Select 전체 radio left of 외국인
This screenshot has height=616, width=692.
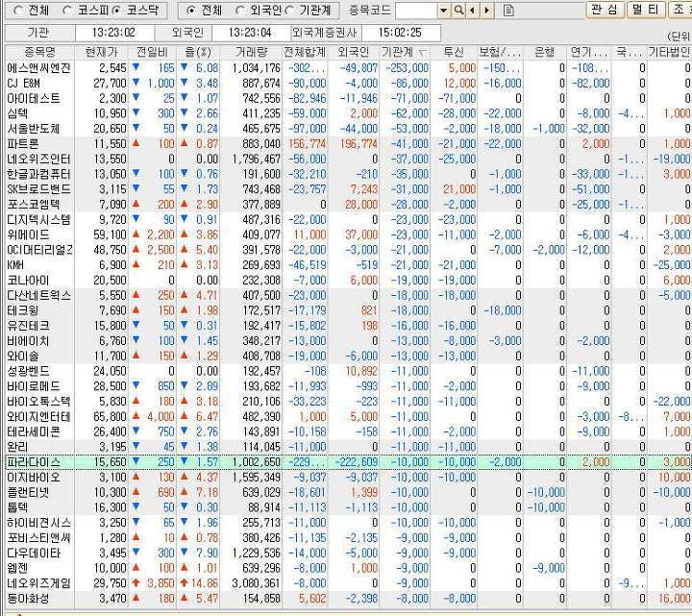190,11
